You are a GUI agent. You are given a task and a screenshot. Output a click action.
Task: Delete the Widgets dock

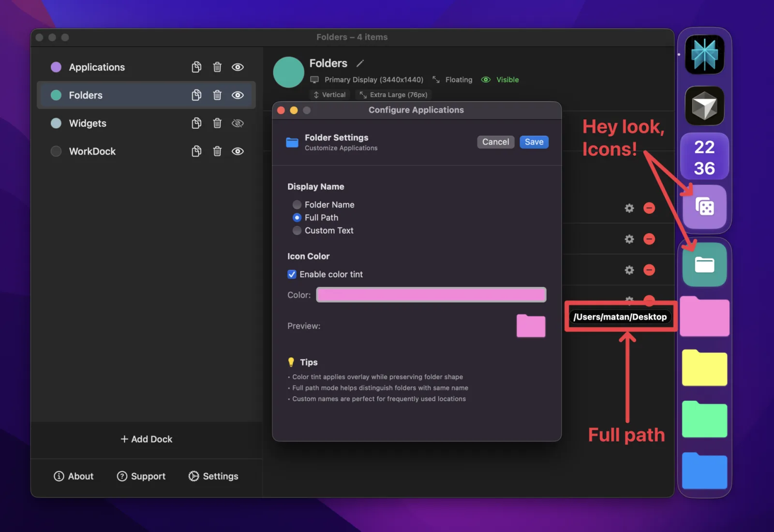coord(217,123)
